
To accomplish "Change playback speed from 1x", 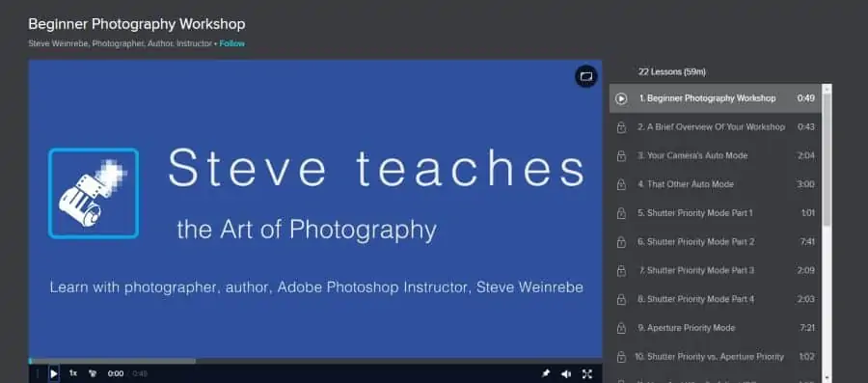I will 73,373.
